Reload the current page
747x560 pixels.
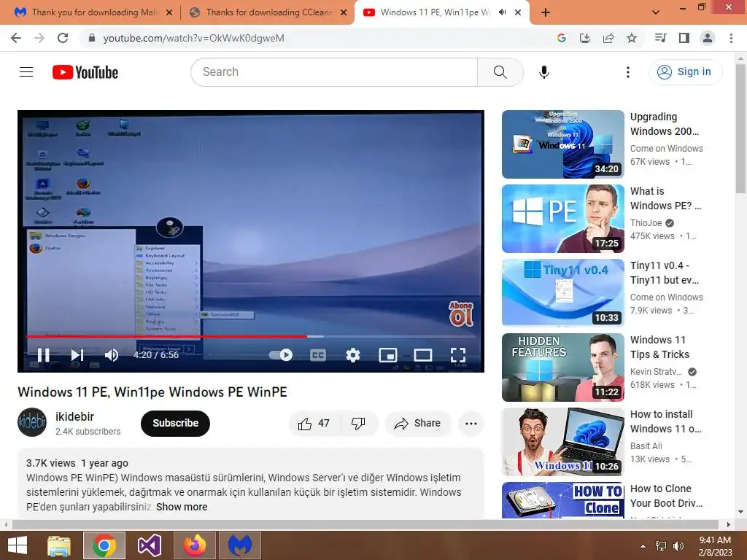click(63, 38)
